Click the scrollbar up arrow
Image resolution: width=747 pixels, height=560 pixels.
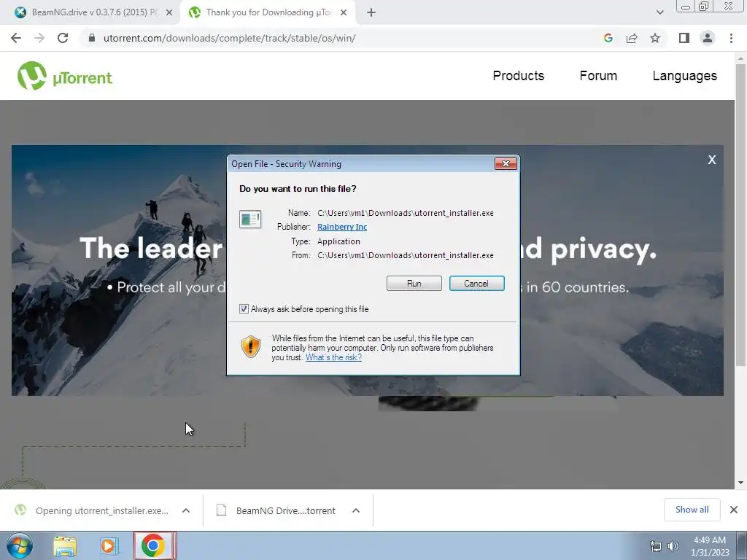click(740, 58)
